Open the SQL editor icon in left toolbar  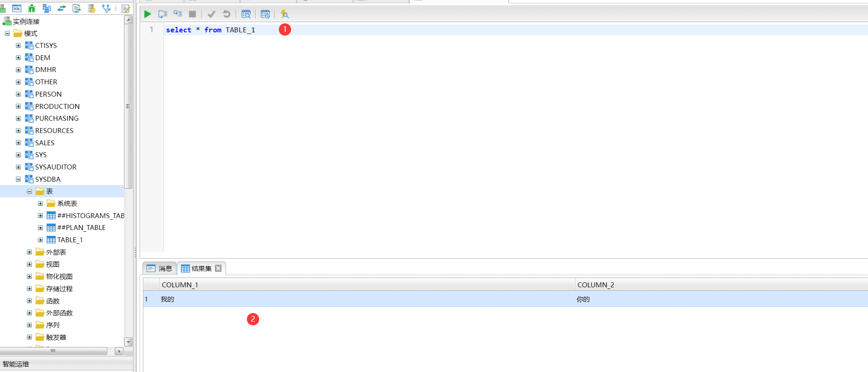point(17,8)
